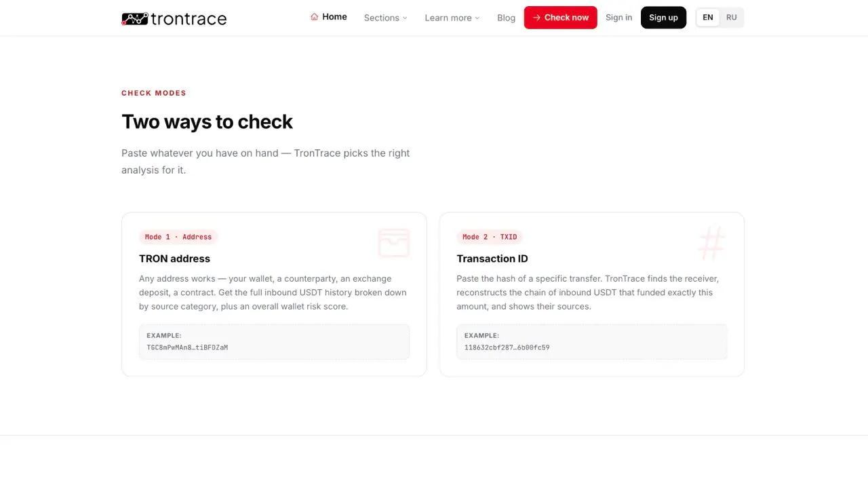Click the EXAMPLE label in TRON address card
868x490 pixels.
point(164,335)
